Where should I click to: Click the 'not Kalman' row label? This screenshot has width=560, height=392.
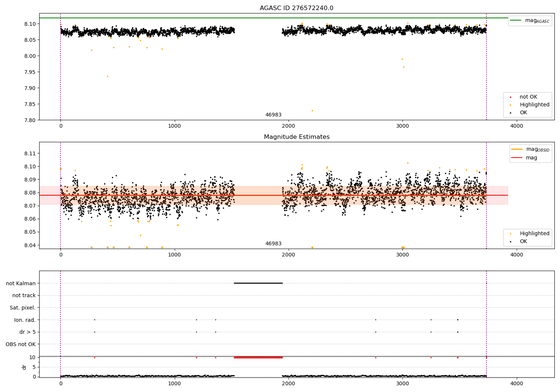click(x=21, y=283)
